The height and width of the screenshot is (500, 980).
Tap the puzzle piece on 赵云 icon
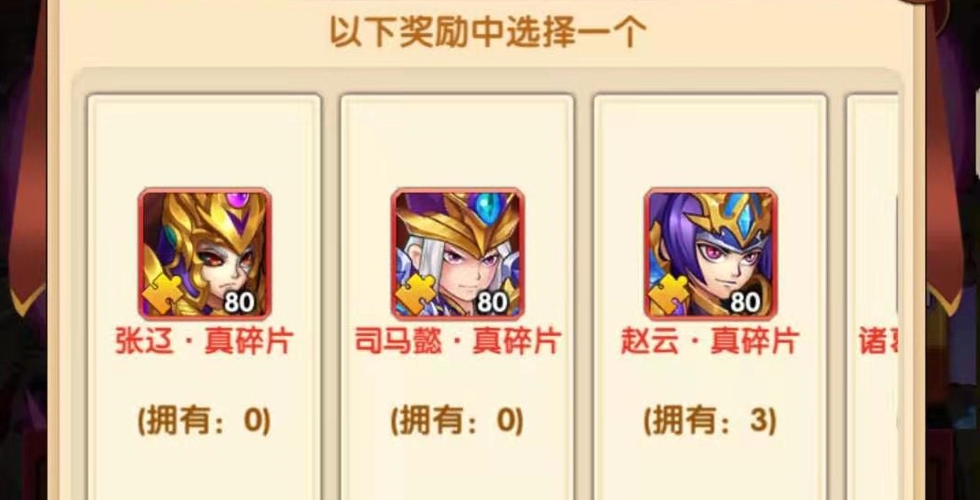[669, 293]
